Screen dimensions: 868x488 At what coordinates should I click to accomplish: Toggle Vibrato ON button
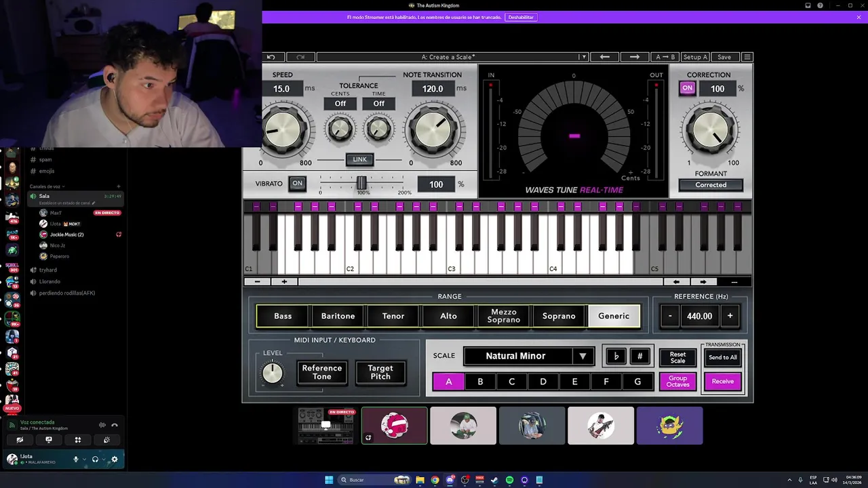(x=297, y=183)
